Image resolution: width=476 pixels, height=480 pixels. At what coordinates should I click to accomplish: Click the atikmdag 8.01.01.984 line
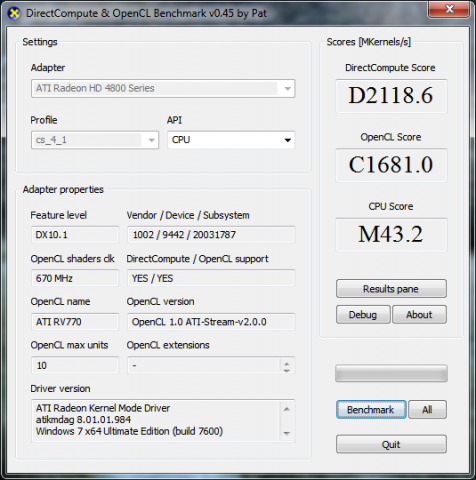tap(83, 420)
